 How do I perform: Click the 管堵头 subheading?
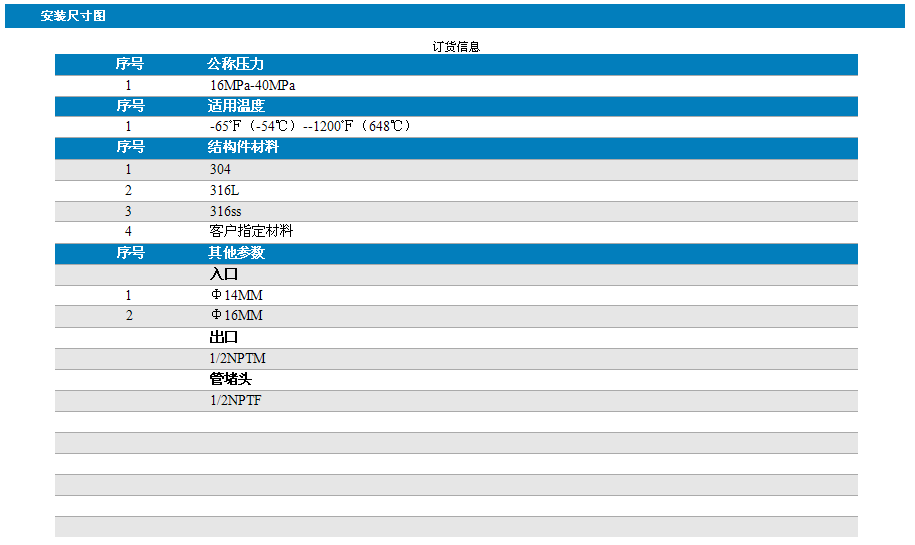pyautogui.click(x=229, y=379)
